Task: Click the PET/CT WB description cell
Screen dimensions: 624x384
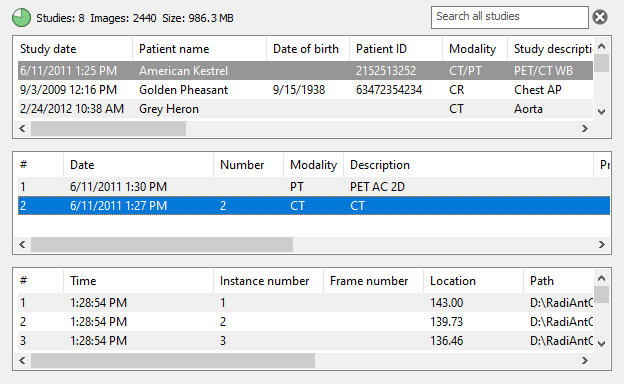Action: pos(543,71)
